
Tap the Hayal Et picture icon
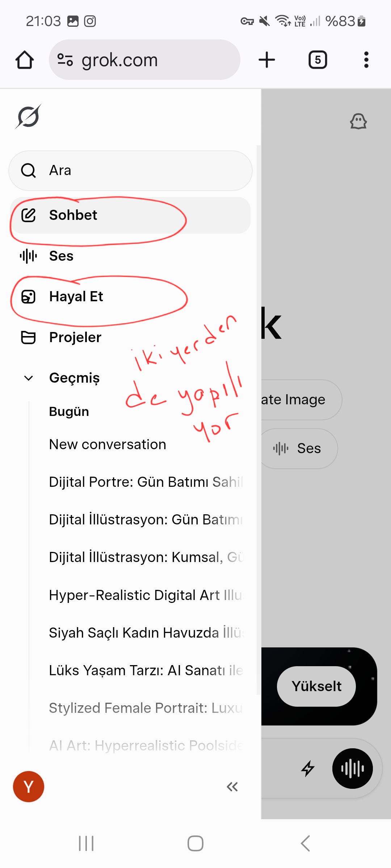click(x=28, y=297)
